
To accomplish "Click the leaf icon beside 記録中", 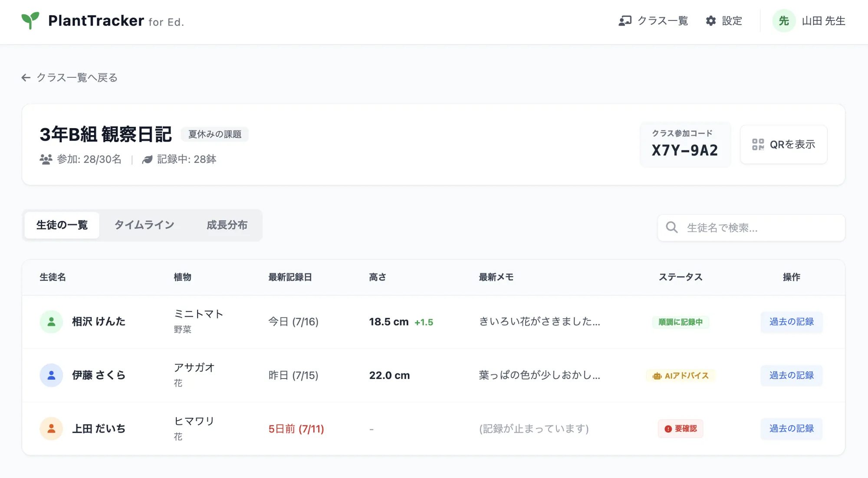I will pyautogui.click(x=147, y=159).
